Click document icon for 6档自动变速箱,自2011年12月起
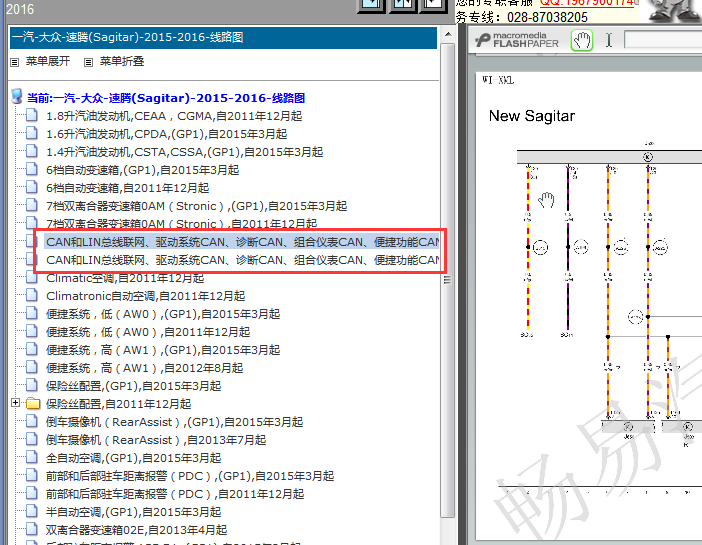 coord(31,187)
